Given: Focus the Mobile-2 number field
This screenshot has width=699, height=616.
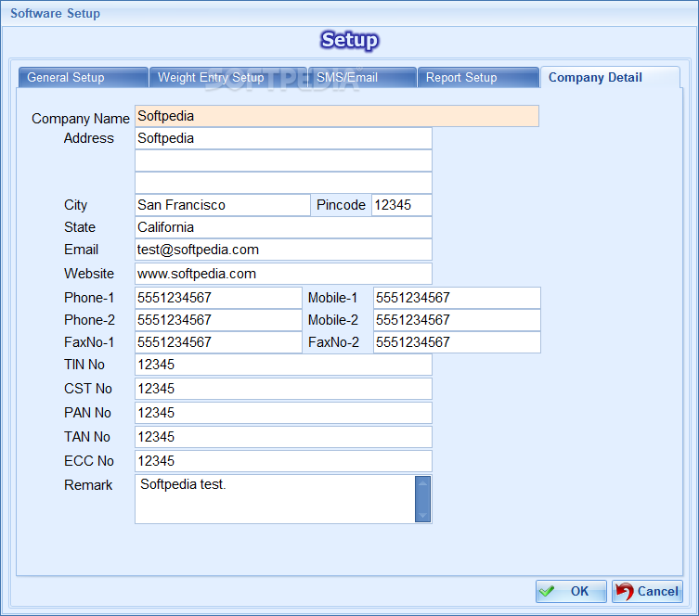Looking at the screenshot, I should click(x=457, y=320).
